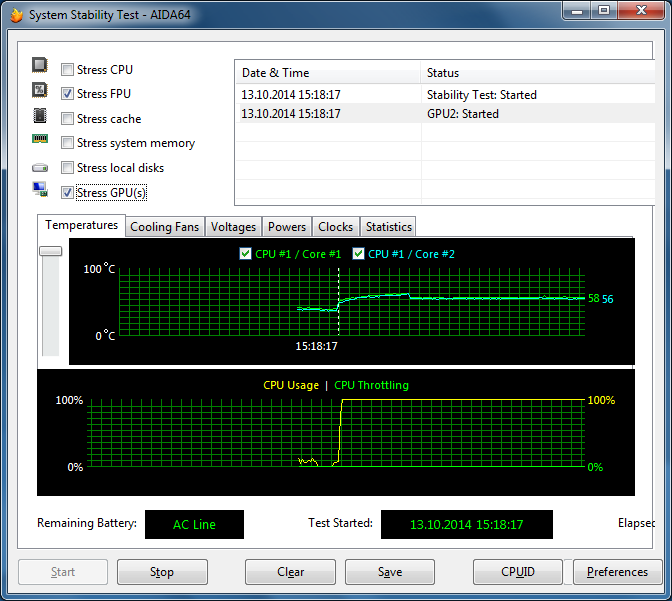The height and width of the screenshot is (601, 672).
Task: Click the FPU percent icon beside Stress FPU
Action: tap(40, 90)
